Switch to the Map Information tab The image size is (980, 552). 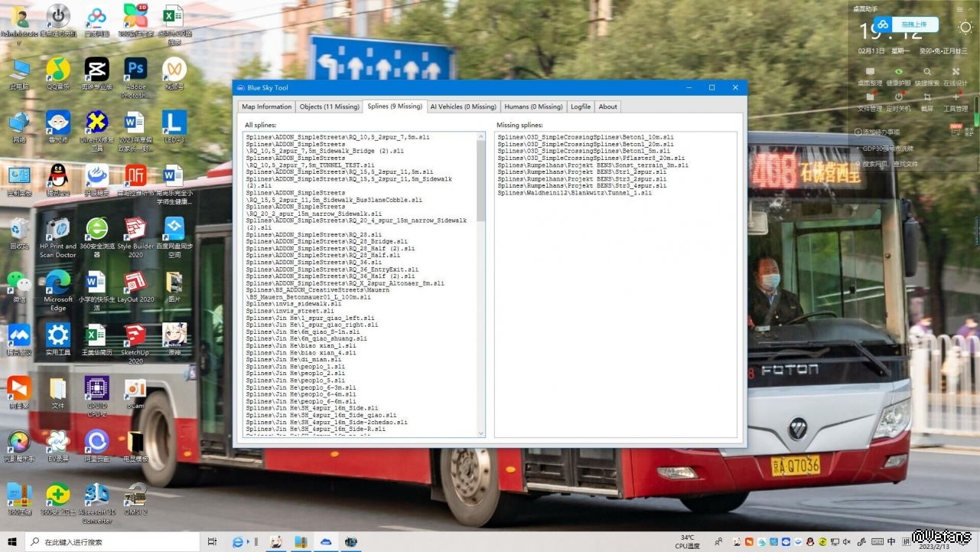(266, 106)
